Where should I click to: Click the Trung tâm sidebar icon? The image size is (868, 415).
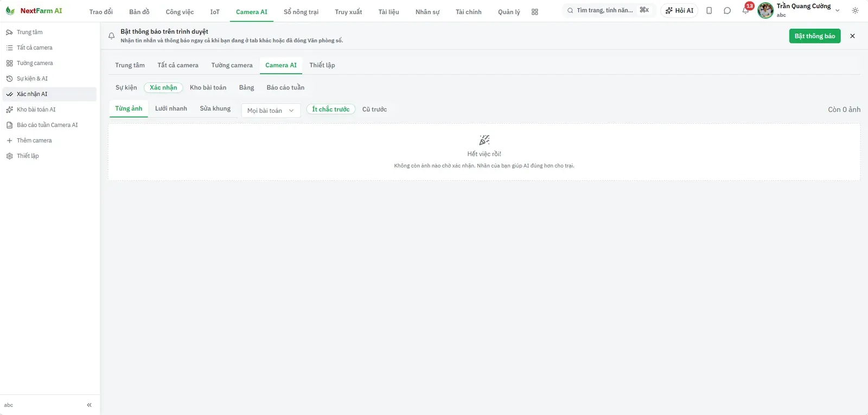click(x=9, y=32)
